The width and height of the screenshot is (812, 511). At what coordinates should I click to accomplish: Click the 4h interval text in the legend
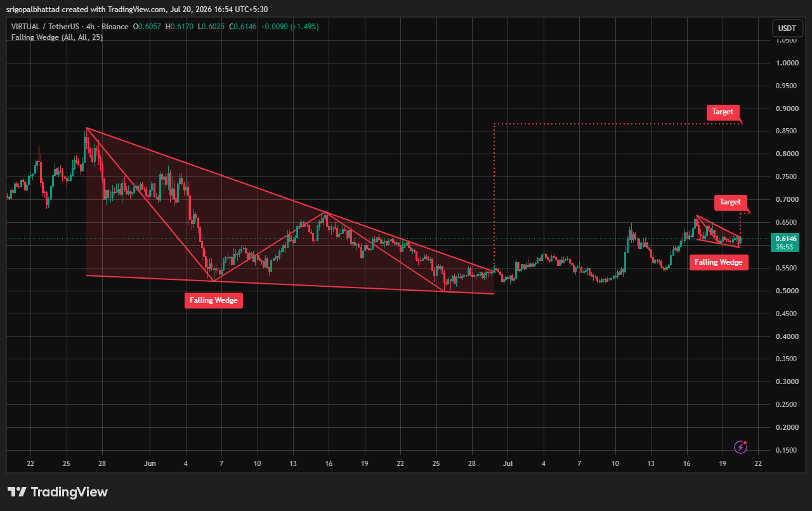(x=91, y=27)
